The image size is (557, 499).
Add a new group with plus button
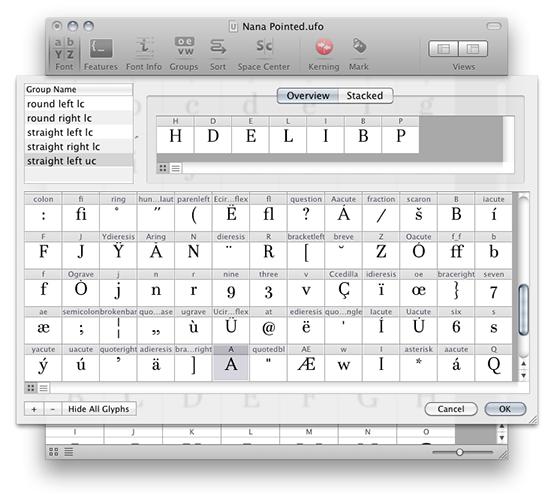point(34,409)
